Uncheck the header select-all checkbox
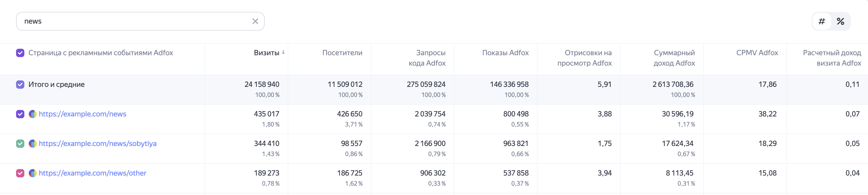 (x=20, y=53)
